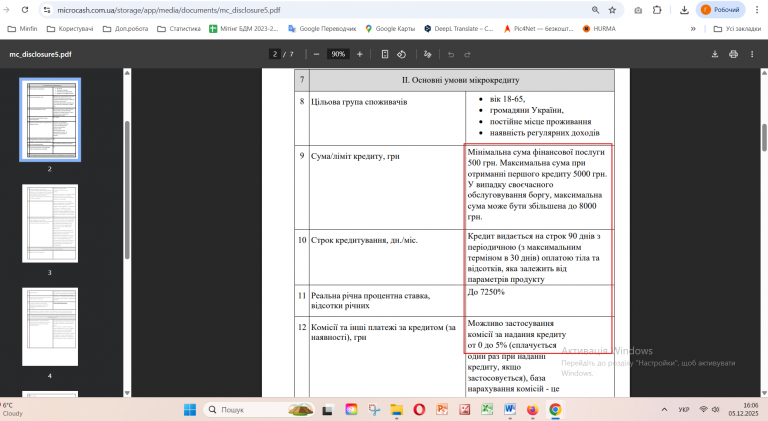This screenshot has height=421, width=768.
Task: Open the Pic4Net bookmark
Action: coord(538,29)
